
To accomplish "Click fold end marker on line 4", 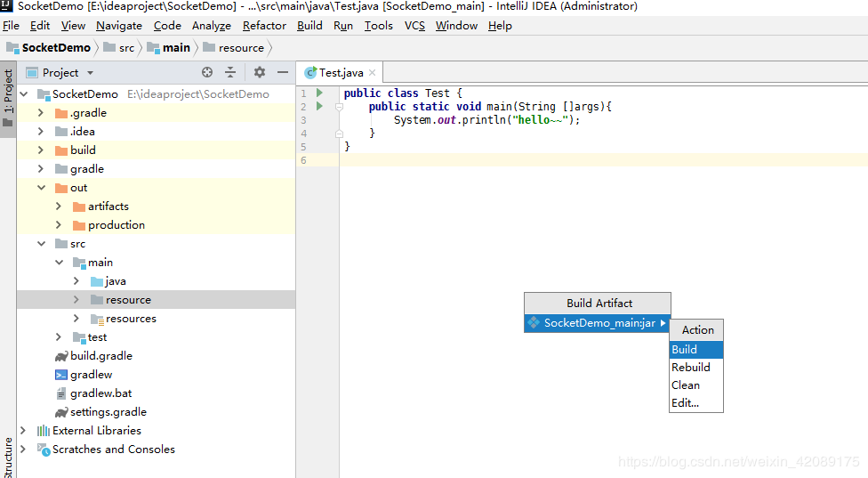I will (x=340, y=134).
